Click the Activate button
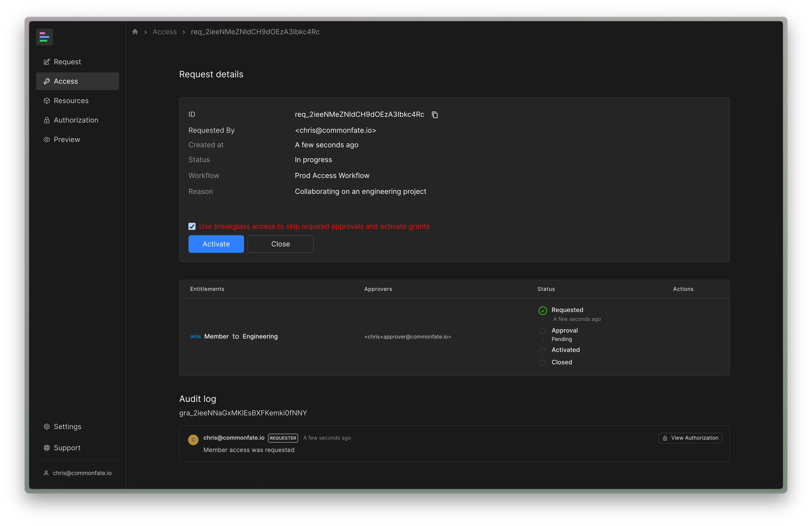The width and height of the screenshot is (812, 526). pyautogui.click(x=216, y=243)
